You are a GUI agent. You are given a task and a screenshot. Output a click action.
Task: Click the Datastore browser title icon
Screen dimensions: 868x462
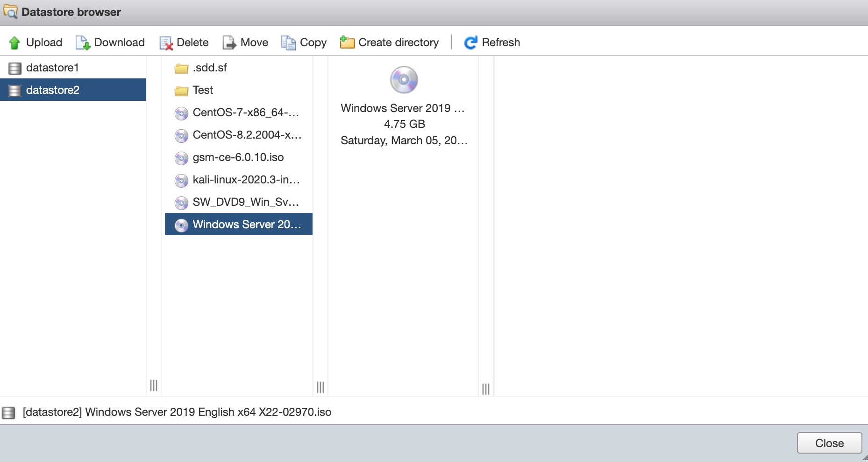pyautogui.click(x=10, y=12)
